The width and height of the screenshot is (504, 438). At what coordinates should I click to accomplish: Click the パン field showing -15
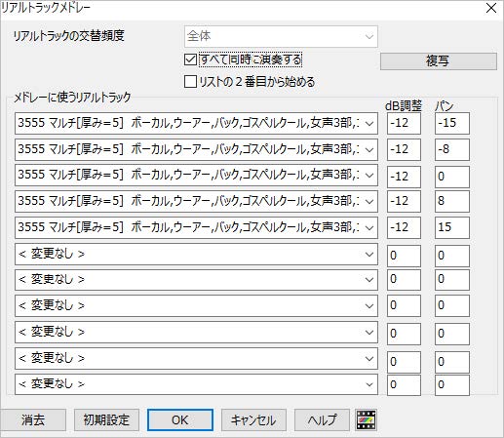point(452,123)
